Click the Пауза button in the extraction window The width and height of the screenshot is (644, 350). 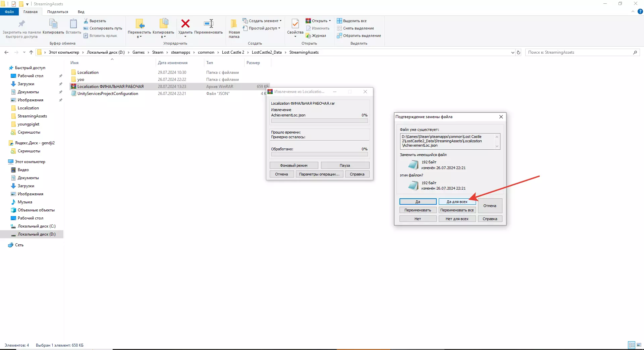pyautogui.click(x=345, y=165)
